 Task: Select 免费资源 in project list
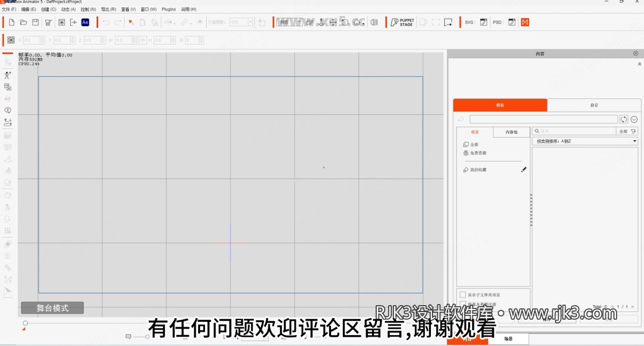coord(475,153)
